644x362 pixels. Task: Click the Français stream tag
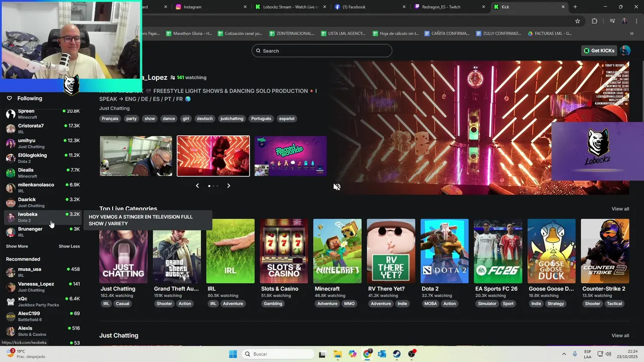point(110,119)
